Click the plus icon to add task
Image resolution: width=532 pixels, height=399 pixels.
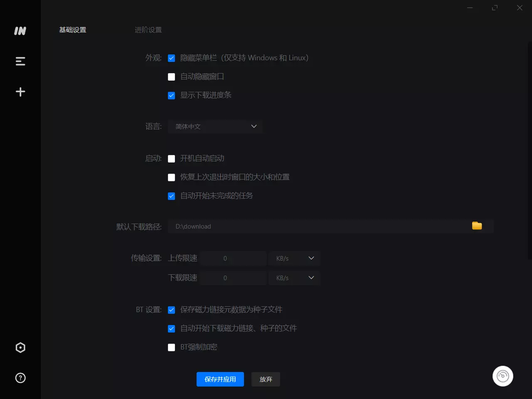(20, 92)
